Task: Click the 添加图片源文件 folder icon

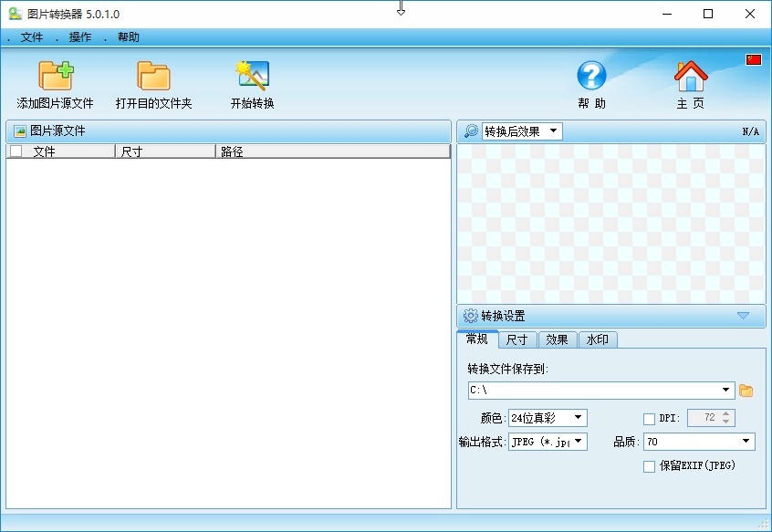Action: pyautogui.click(x=56, y=76)
